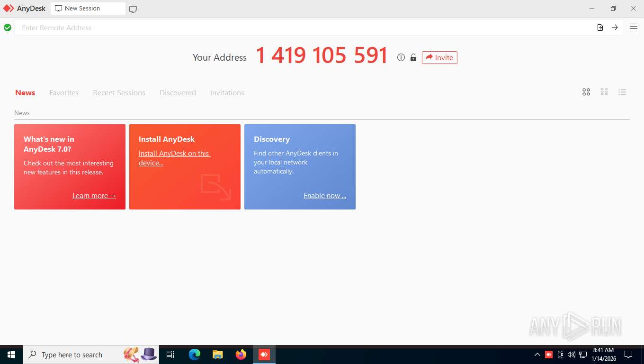Switch to small tiles view

click(x=604, y=92)
